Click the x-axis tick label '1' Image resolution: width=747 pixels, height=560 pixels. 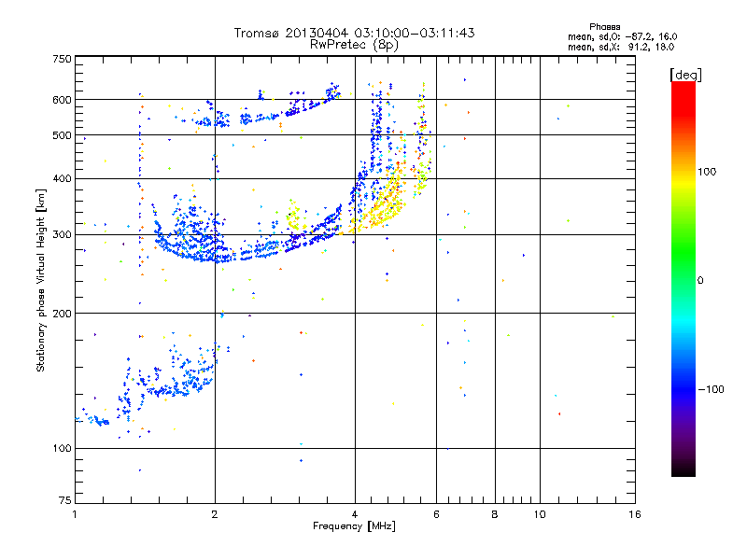75,514
